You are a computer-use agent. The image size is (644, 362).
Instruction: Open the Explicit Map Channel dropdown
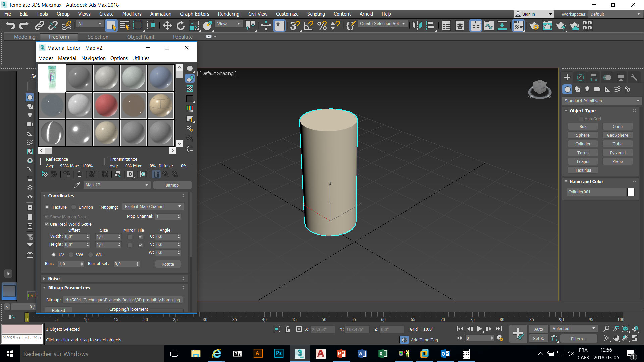pos(153,207)
